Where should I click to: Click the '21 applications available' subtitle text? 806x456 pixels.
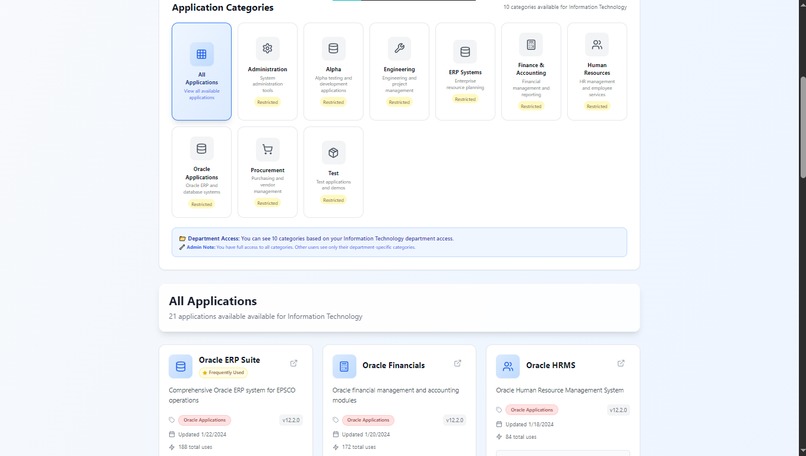pos(265,317)
